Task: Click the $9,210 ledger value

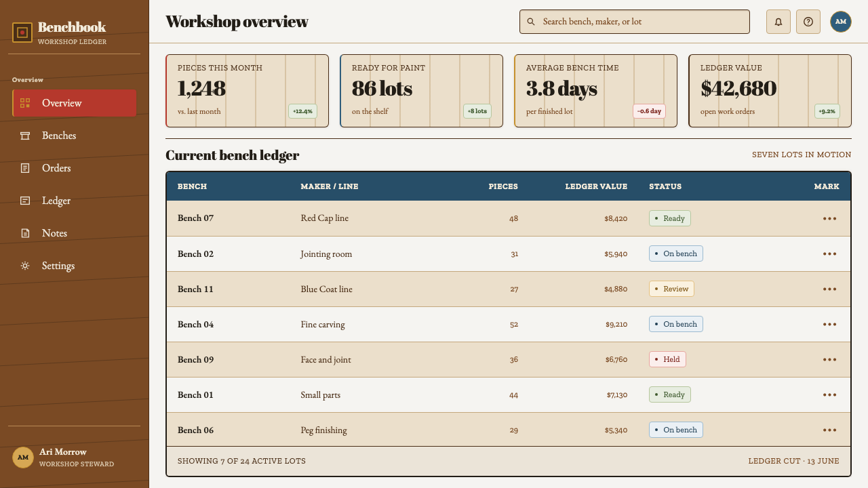Action: coord(616,324)
